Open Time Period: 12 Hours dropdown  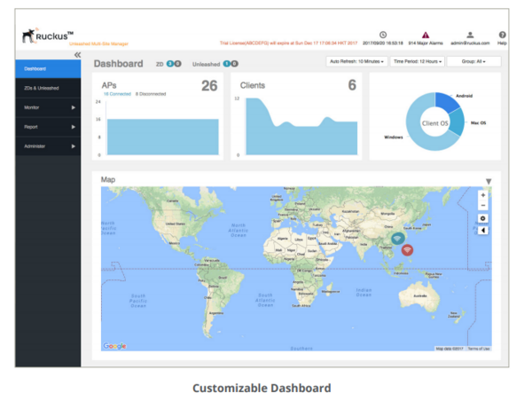click(x=418, y=61)
